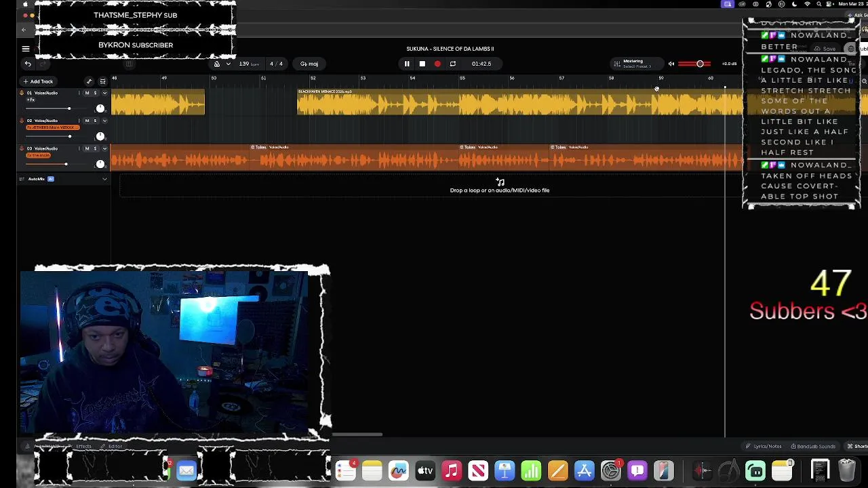Click the undo arrow
Screen dimensions: 868x488
(28, 64)
